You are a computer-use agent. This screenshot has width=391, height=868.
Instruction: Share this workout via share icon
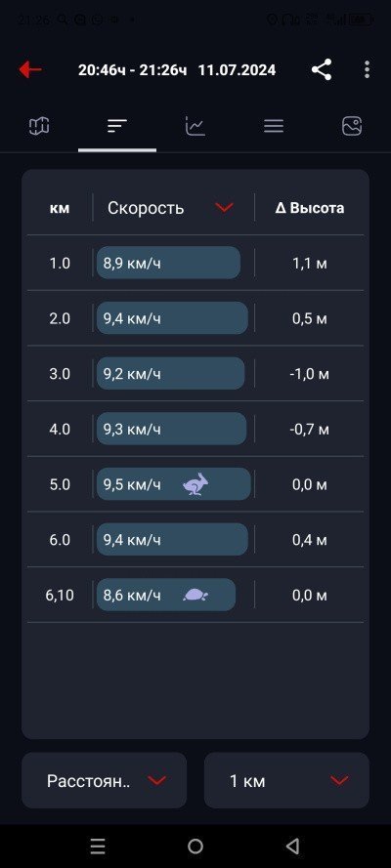coord(322,69)
